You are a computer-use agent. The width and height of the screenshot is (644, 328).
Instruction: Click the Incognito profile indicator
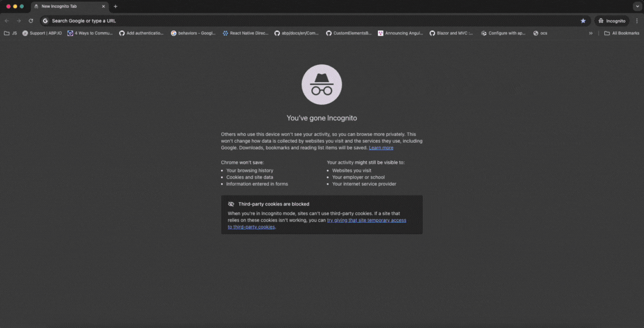(612, 21)
